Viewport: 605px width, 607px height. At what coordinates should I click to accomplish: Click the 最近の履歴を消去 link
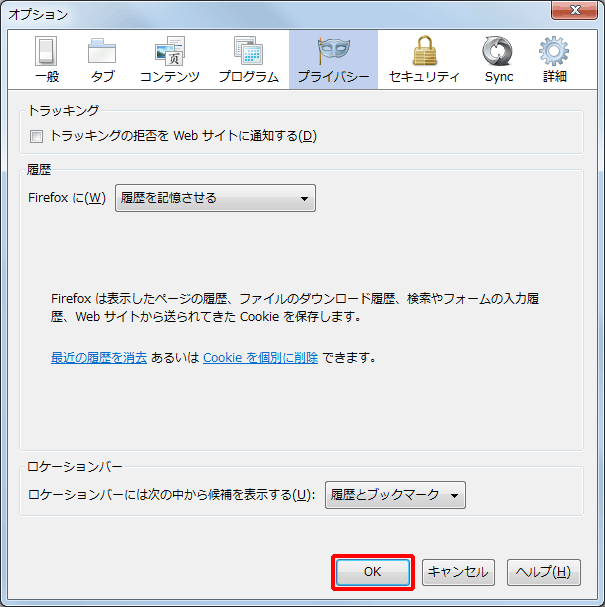click(x=99, y=358)
